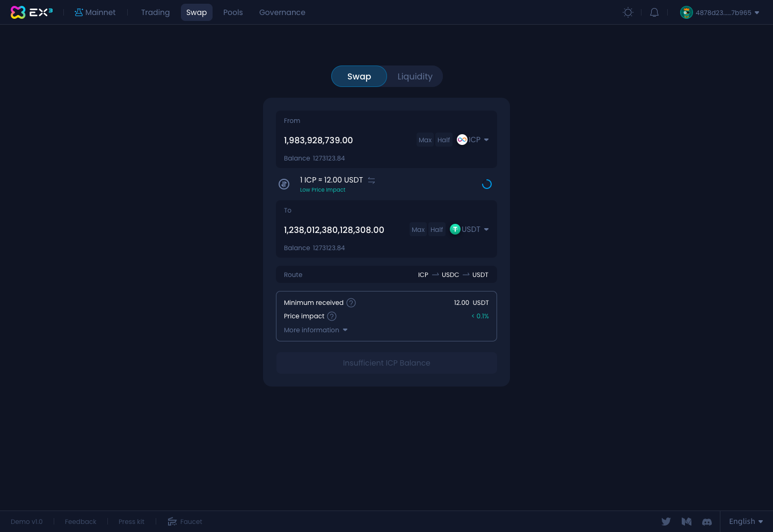Image resolution: width=773 pixels, height=532 pixels.
Task: Expand More information
Action: (x=316, y=330)
